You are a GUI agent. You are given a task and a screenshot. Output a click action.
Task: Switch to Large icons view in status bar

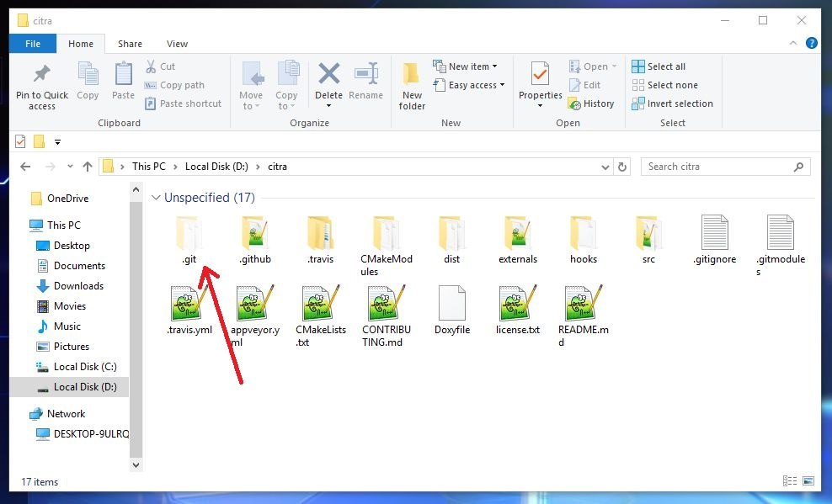pyautogui.click(x=808, y=480)
